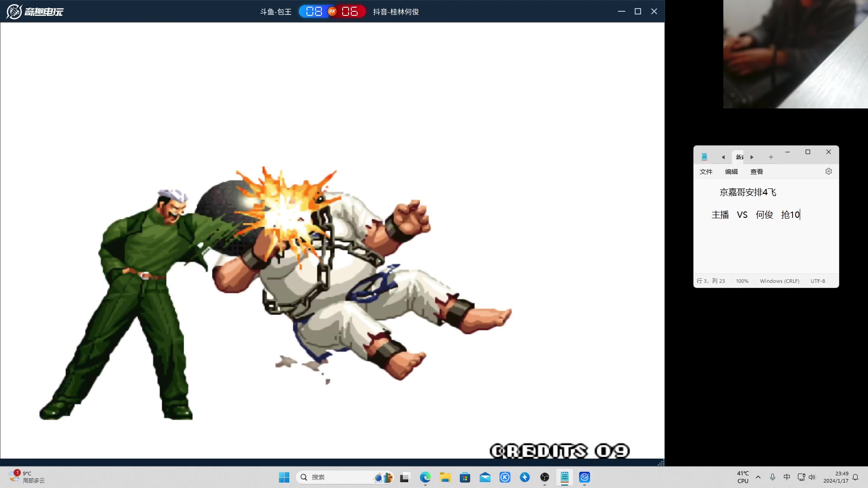Open the weather widget showing 9°C
This screenshot has width=868, height=488.
coord(27,477)
